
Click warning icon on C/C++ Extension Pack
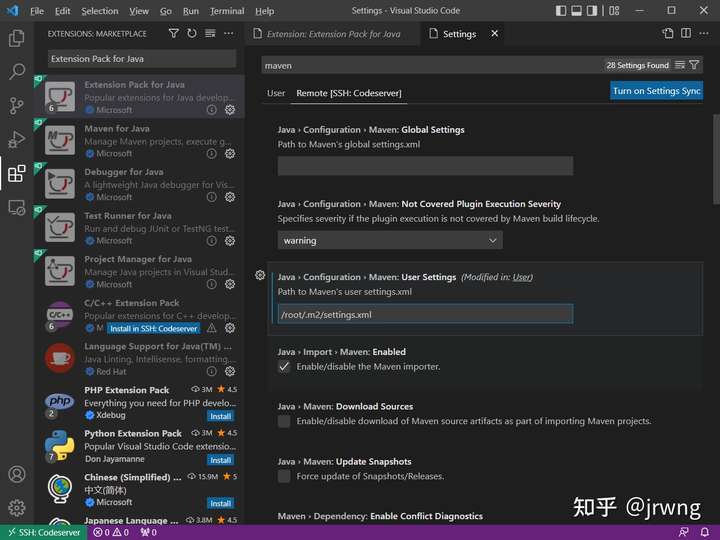click(x=211, y=328)
